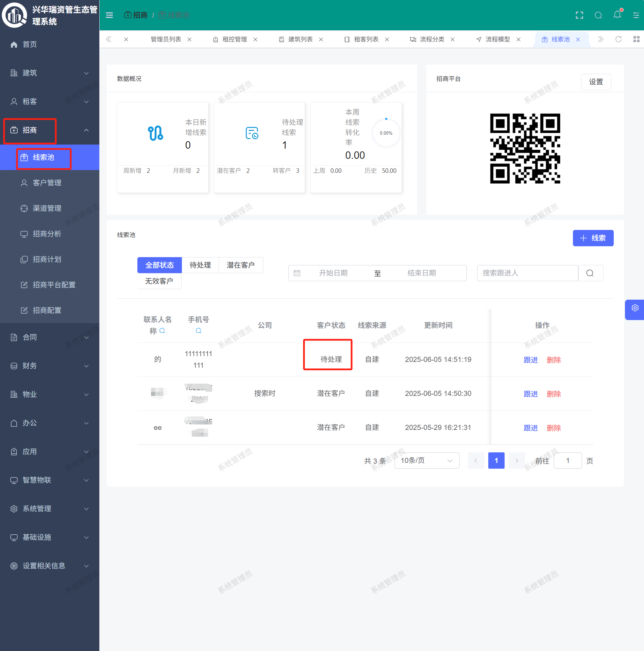This screenshot has height=651, width=644.
Task: Select the 待处理 status filter
Action: [200, 265]
